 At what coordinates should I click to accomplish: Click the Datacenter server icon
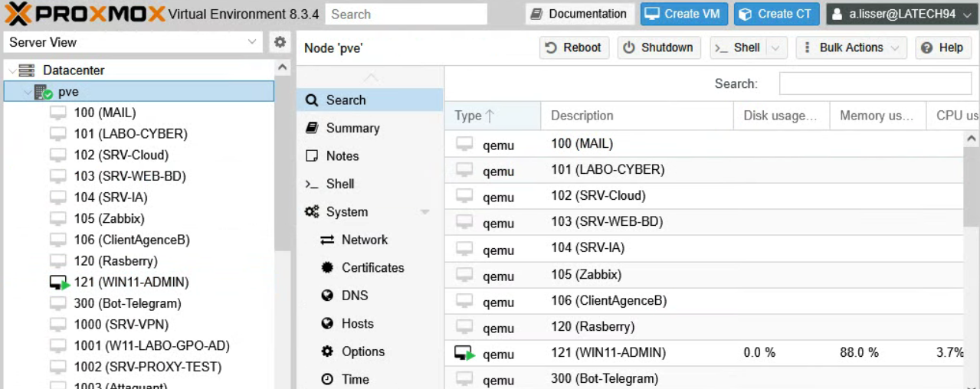pos(27,70)
